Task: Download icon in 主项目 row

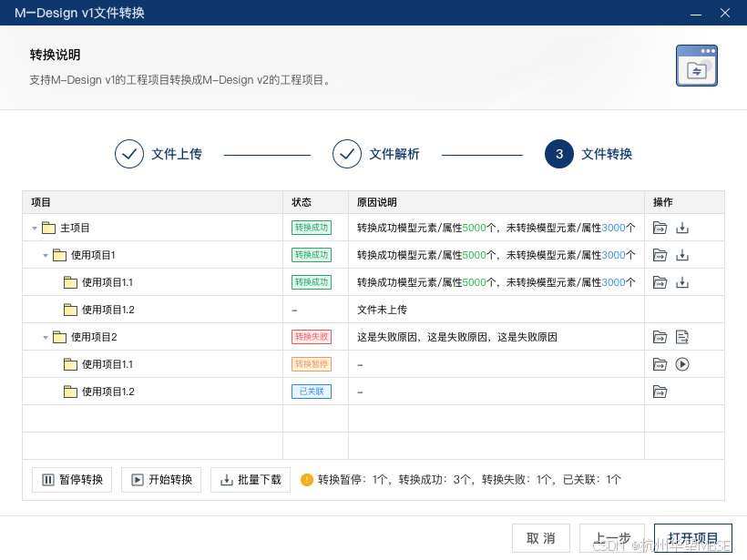Action: point(682,228)
